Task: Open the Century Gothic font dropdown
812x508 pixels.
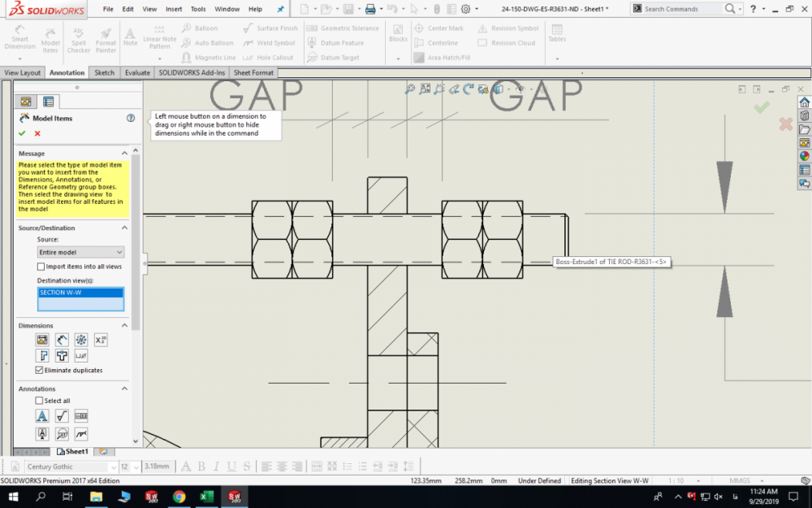Action: [71, 467]
